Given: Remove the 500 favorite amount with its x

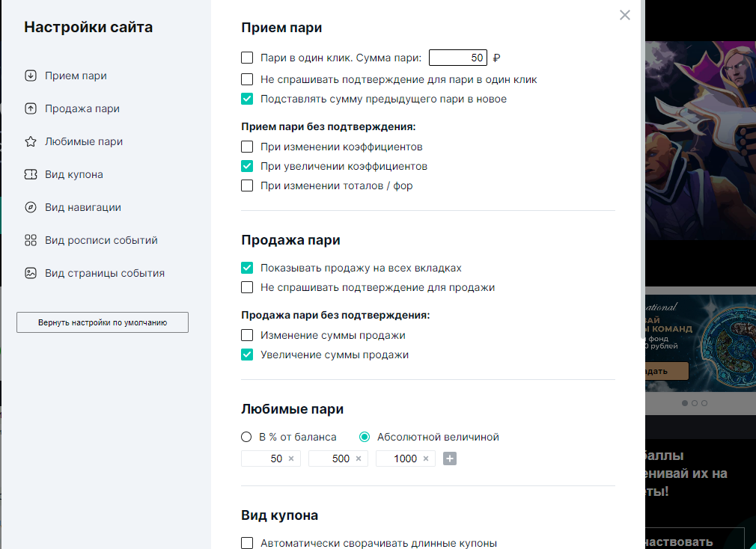Looking at the screenshot, I should [359, 458].
